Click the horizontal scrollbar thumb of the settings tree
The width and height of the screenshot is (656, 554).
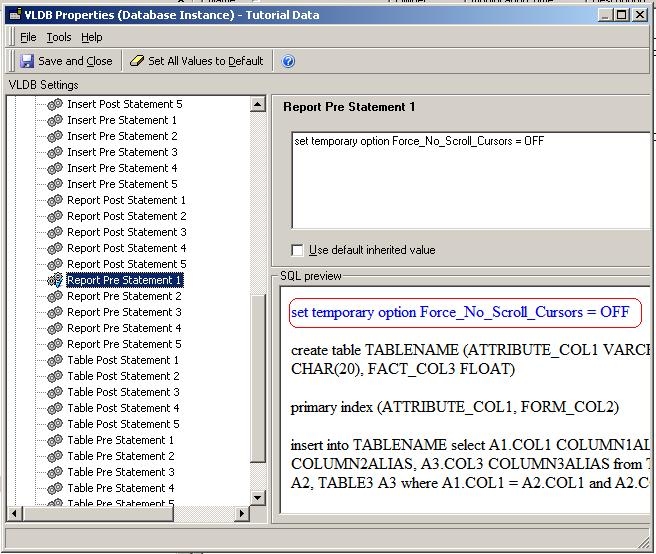[x=98, y=513]
